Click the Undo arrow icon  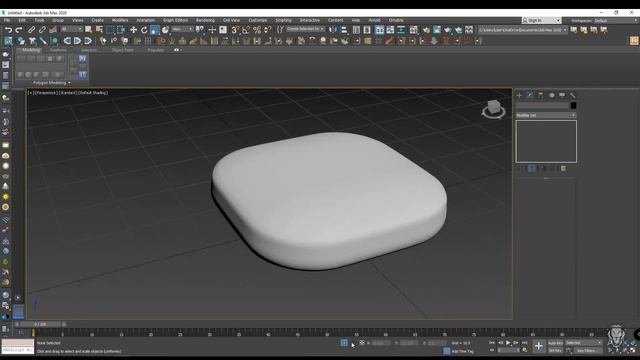click(x=8, y=30)
